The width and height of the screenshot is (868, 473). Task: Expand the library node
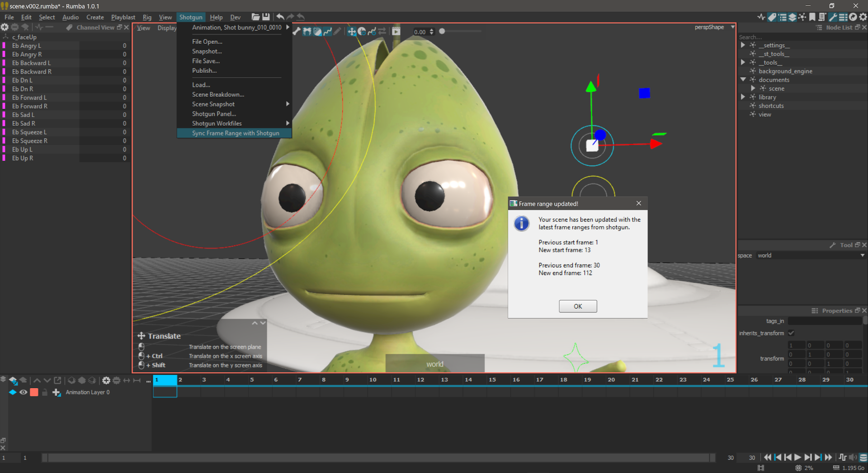(x=743, y=97)
